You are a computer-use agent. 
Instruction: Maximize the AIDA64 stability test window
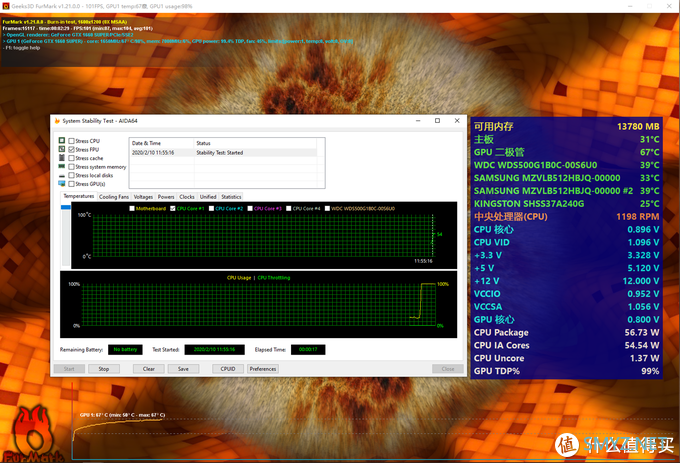click(437, 121)
